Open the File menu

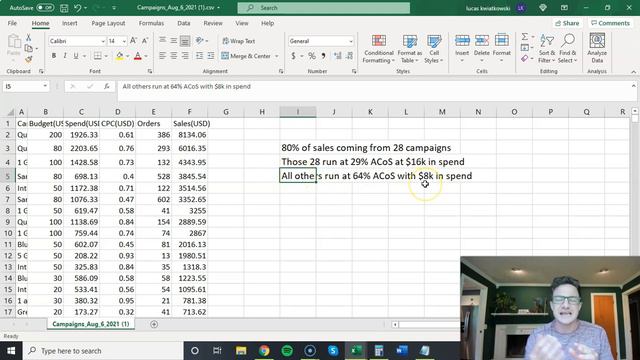(12, 23)
